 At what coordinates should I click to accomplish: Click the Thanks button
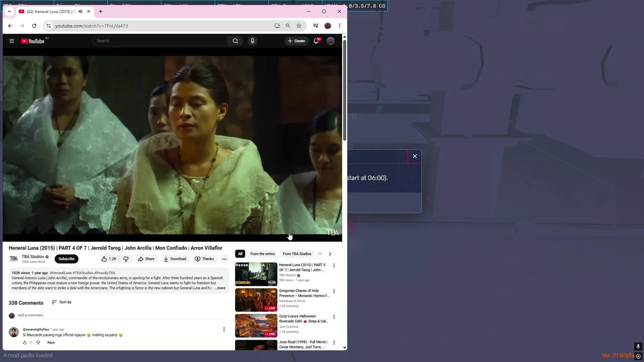pos(204,259)
